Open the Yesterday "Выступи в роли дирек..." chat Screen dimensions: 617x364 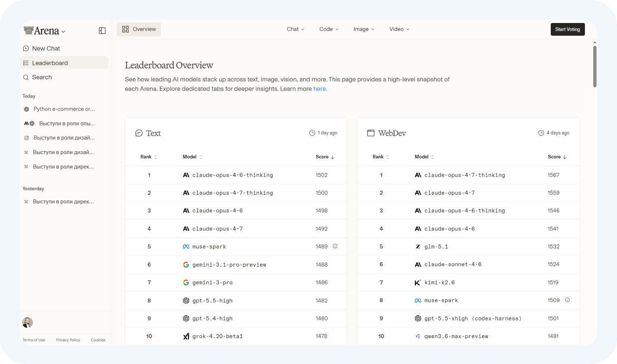tap(64, 202)
